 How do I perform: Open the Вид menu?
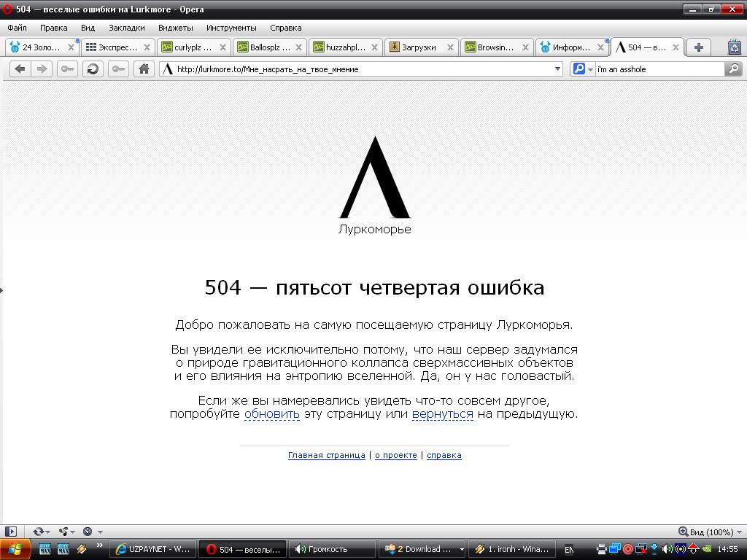88,28
